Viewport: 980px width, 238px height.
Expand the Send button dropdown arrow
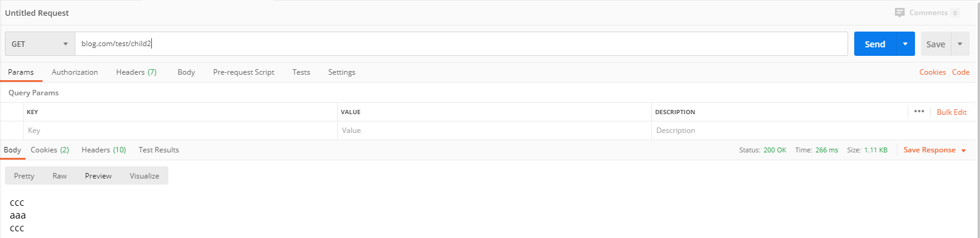(x=905, y=44)
